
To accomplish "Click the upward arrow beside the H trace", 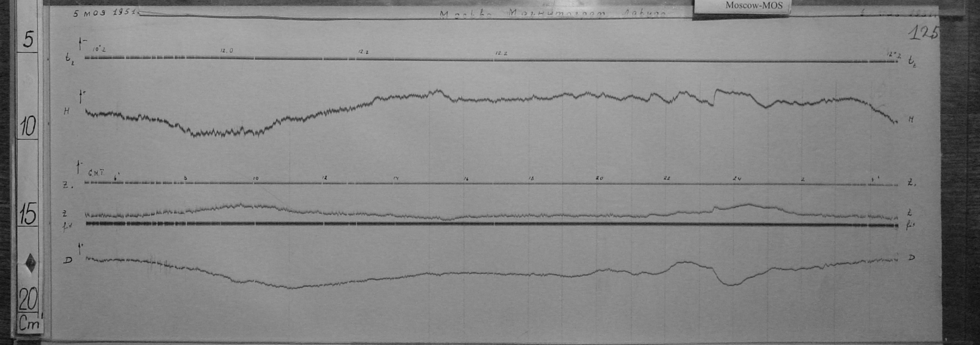I will pos(81,96).
